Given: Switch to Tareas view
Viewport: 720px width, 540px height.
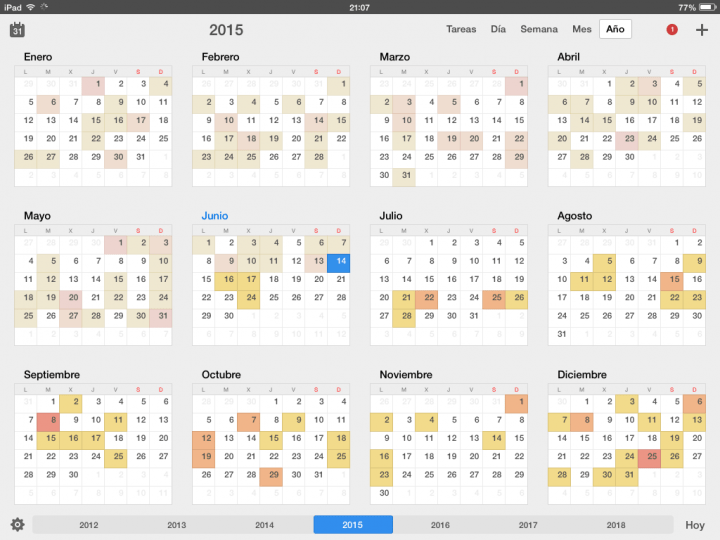Looking at the screenshot, I should (x=461, y=29).
